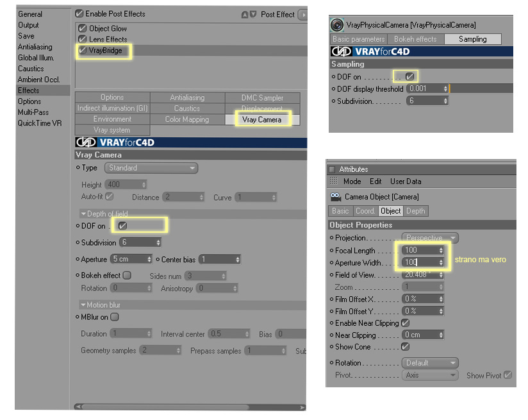Select Effects in render settings list

pos(43,90)
